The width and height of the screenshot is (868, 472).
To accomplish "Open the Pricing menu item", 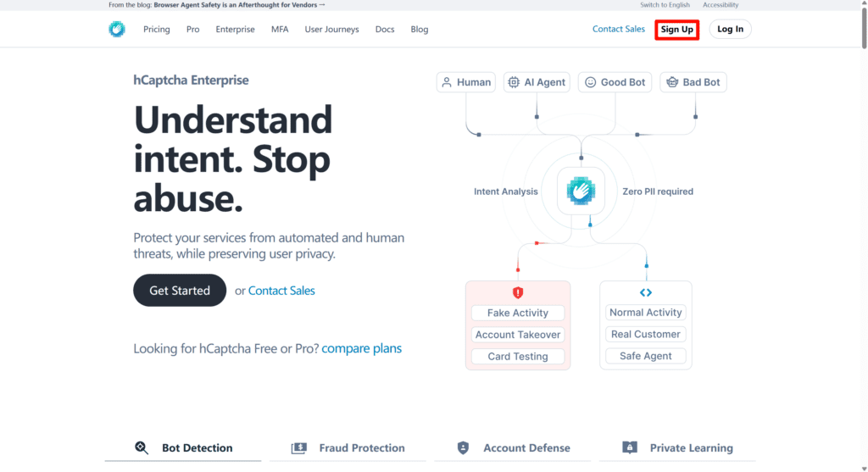I will pyautogui.click(x=157, y=29).
